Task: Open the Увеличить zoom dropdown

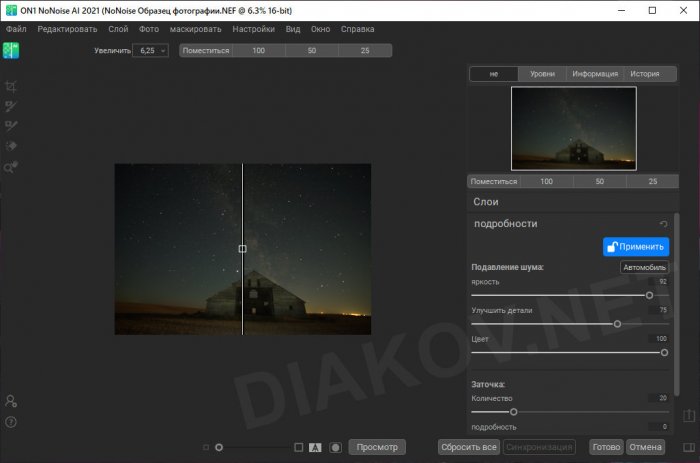Action: coord(150,50)
